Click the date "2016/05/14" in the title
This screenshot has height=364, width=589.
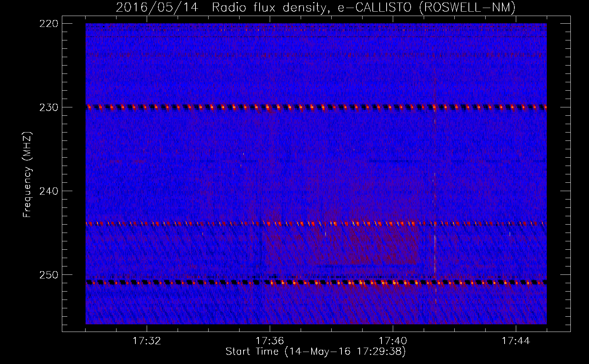(x=157, y=8)
